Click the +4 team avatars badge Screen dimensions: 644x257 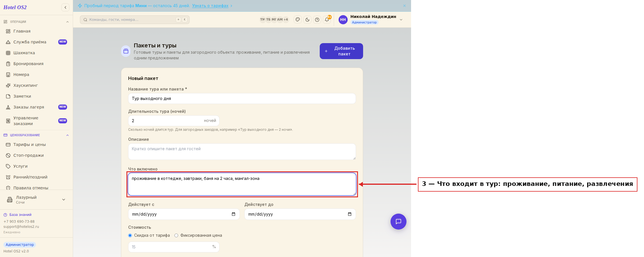(286, 20)
